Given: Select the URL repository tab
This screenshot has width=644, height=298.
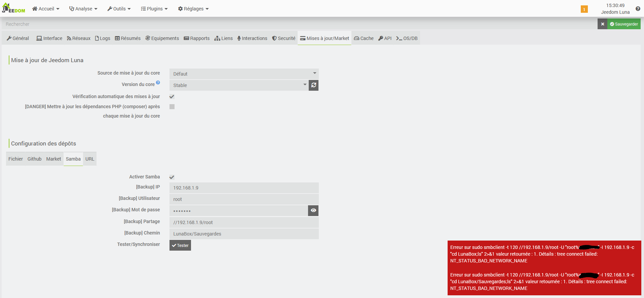Looking at the screenshot, I should (90, 159).
